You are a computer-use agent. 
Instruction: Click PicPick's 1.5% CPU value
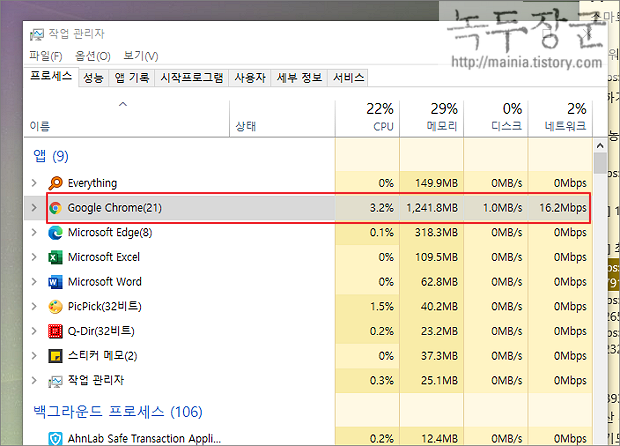point(382,306)
